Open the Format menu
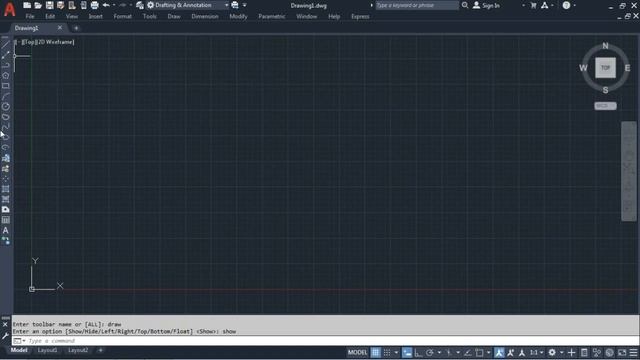 click(x=122, y=17)
